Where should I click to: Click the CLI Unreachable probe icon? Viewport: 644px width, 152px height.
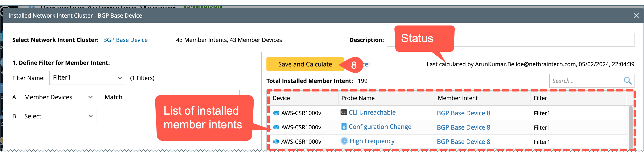(x=344, y=112)
